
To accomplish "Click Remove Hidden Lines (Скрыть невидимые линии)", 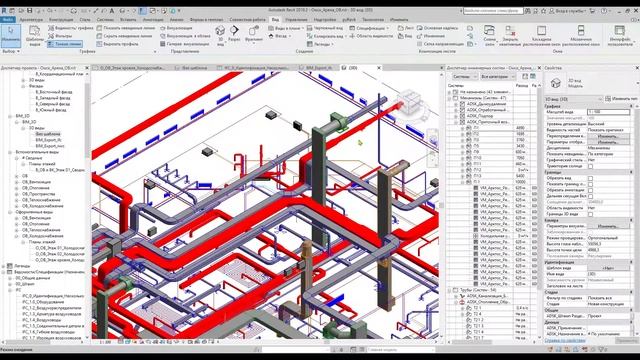I will click(124, 36).
